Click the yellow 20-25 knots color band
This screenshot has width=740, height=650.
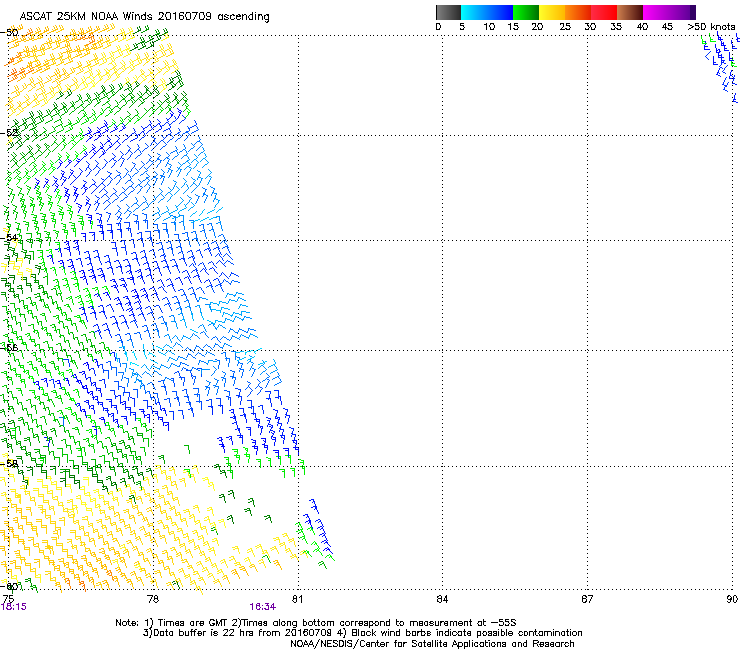coord(552,12)
